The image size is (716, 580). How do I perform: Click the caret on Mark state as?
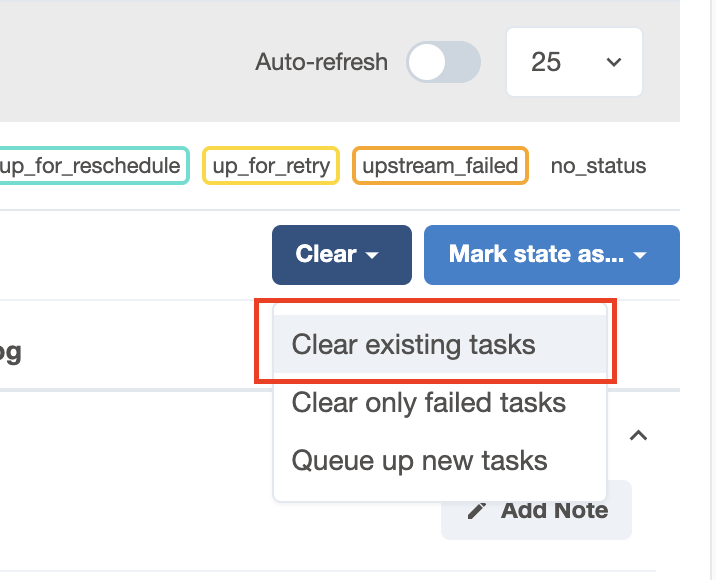click(x=641, y=256)
